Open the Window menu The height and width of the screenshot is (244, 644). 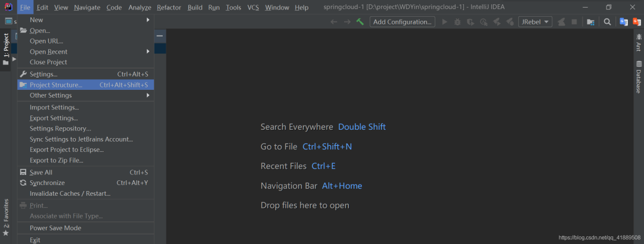[277, 7]
